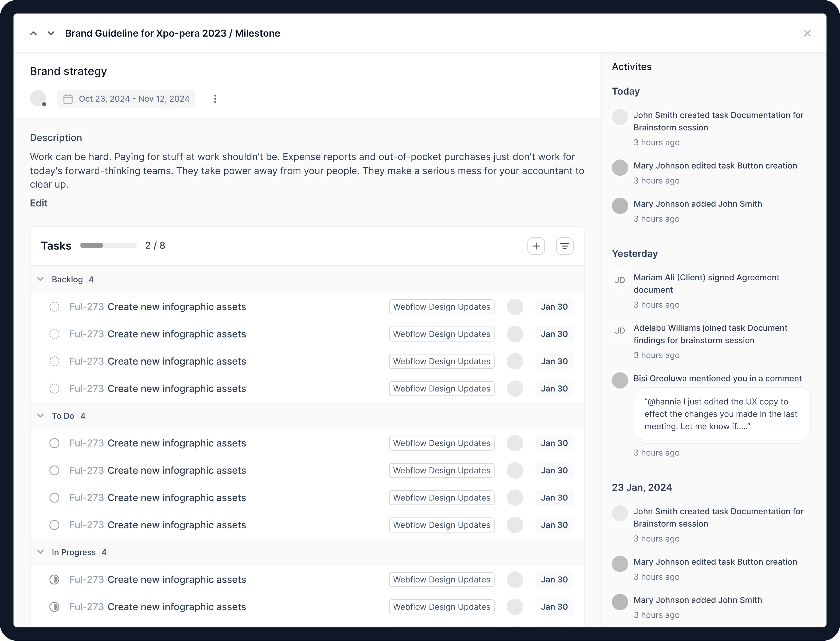Click assignee avatar on first In Progress task
840x641 pixels.
point(515,580)
